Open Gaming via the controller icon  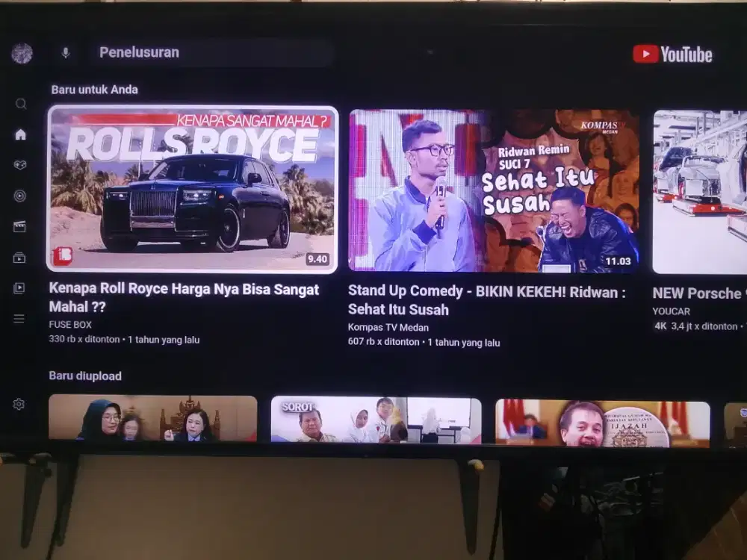(x=20, y=165)
